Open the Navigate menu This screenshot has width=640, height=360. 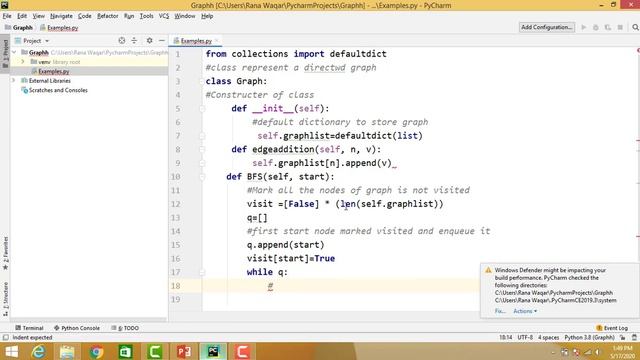point(61,16)
